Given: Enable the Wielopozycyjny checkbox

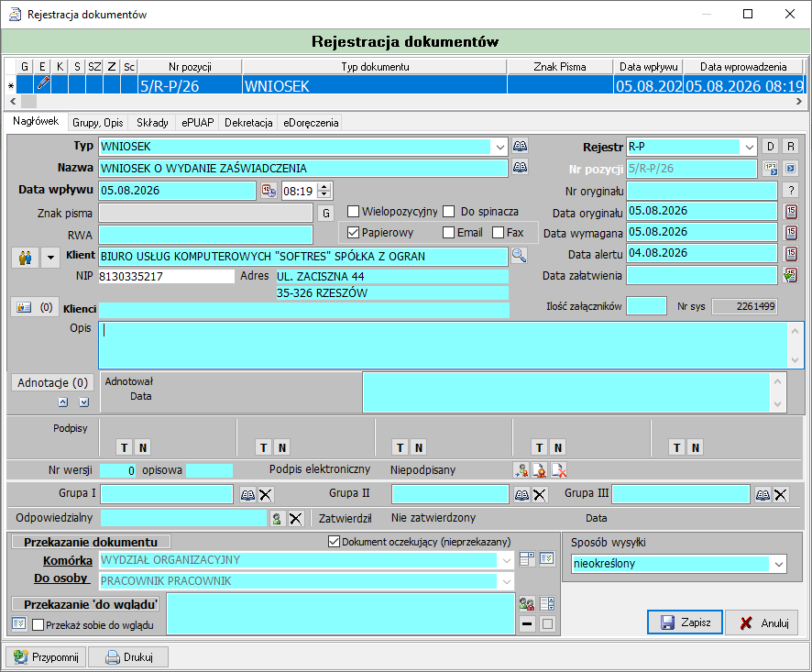Looking at the screenshot, I should tap(353, 212).
